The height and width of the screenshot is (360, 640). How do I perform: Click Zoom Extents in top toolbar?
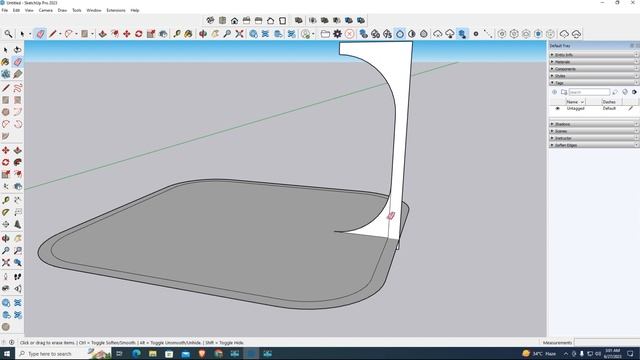[x=240, y=34]
